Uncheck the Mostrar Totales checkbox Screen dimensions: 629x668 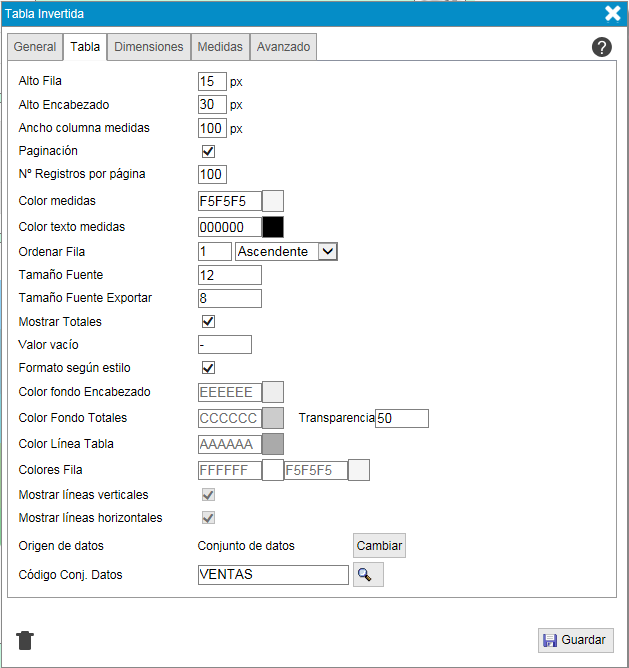(209, 322)
